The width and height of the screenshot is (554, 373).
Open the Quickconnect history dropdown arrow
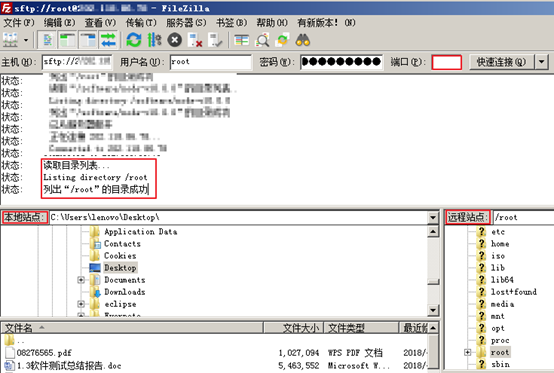(x=542, y=62)
